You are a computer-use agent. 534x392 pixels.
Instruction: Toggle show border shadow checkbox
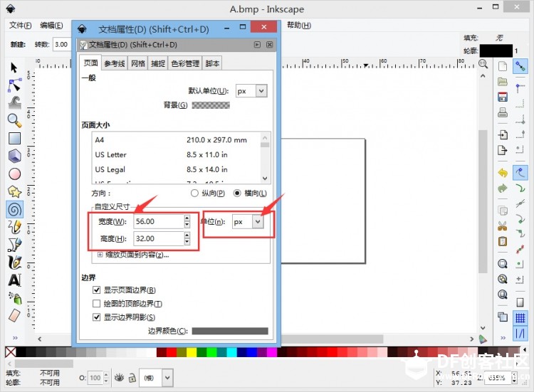97,317
